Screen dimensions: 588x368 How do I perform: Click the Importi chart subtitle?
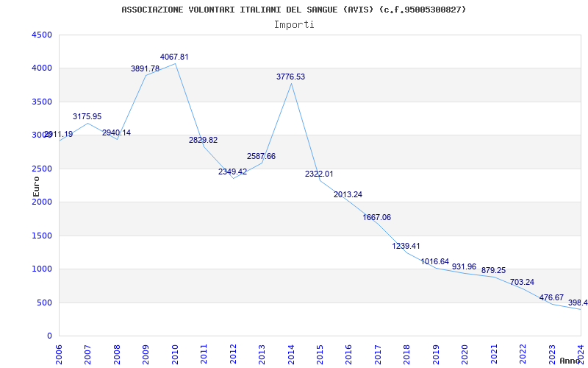click(x=294, y=24)
